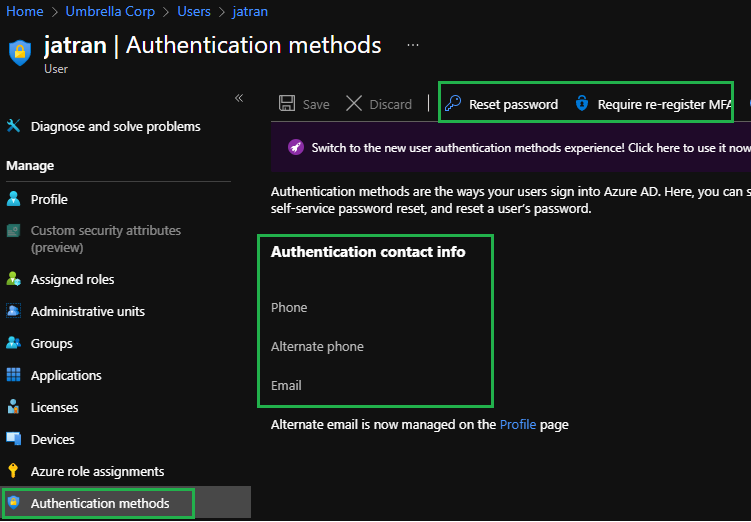Click the Reset password key icon

[453, 103]
